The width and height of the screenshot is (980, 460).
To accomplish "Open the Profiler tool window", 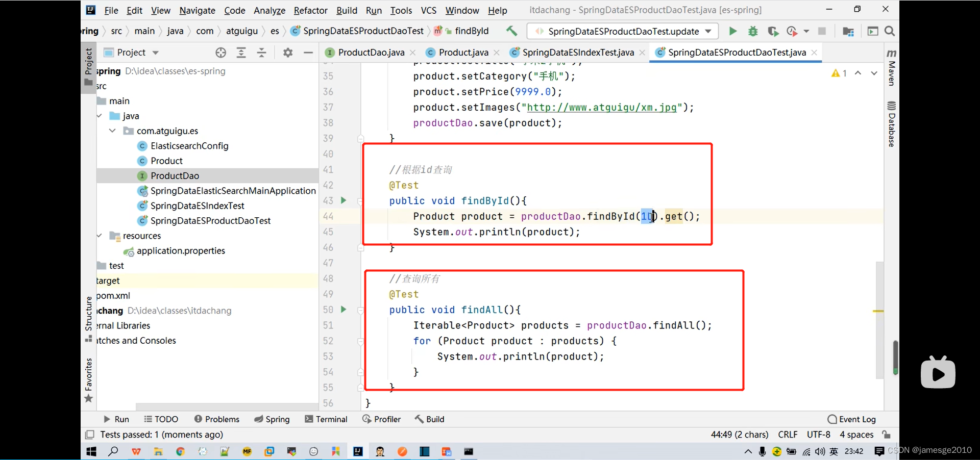I will (x=381, y=419).
